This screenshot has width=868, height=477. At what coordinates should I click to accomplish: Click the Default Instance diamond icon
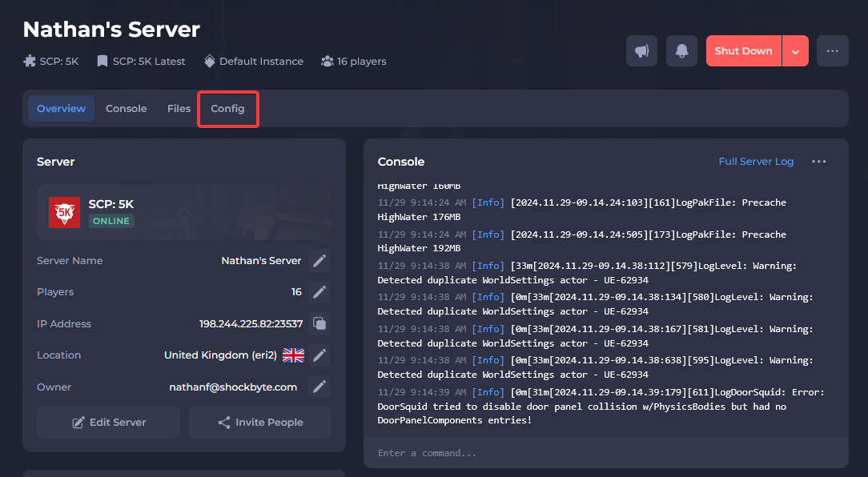209,61
